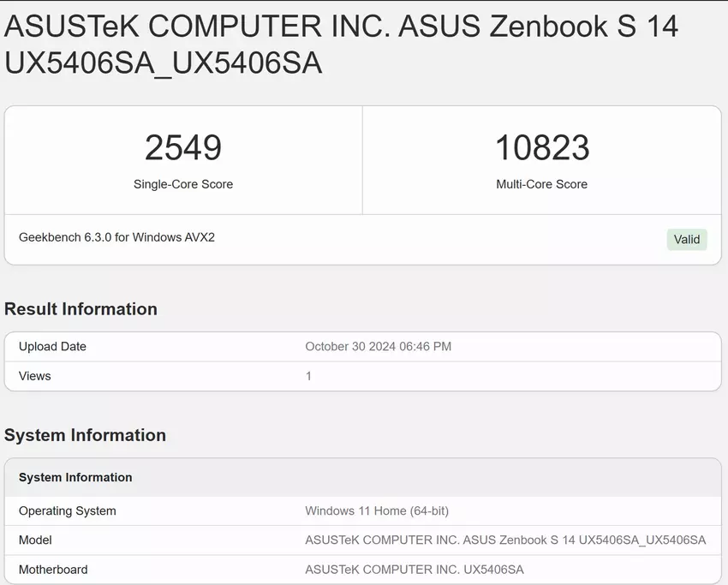Click the 2549 single-core score number
The height and width of the screenshot is (585, 728).
click(x=183, y=148)
